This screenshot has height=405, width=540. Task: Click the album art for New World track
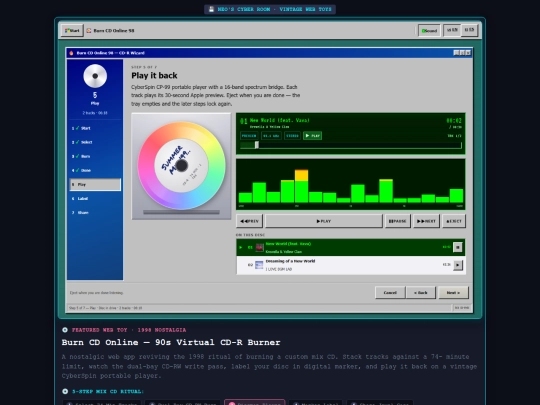(259, 247)
